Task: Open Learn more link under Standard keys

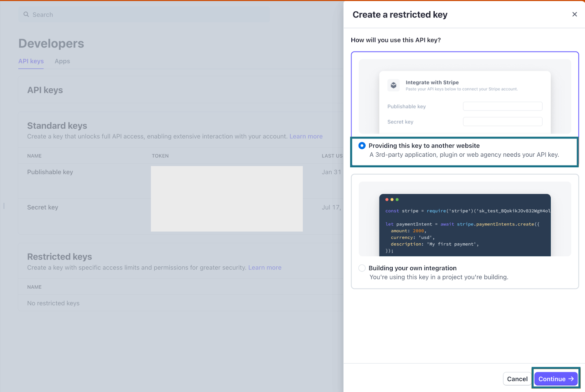Action: tap(306, 136)
